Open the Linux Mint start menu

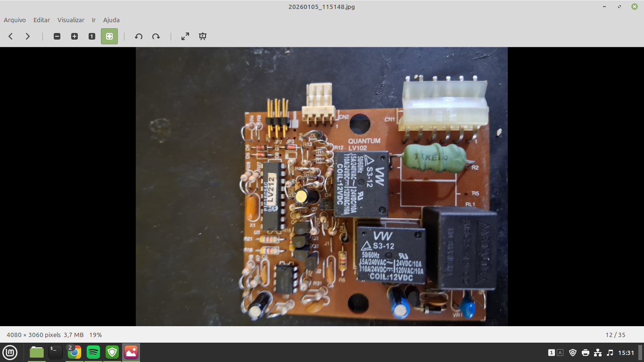click(10, 352)
